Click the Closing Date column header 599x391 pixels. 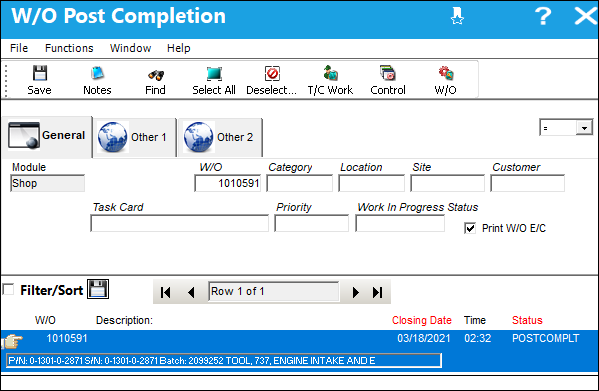point(422,320)
